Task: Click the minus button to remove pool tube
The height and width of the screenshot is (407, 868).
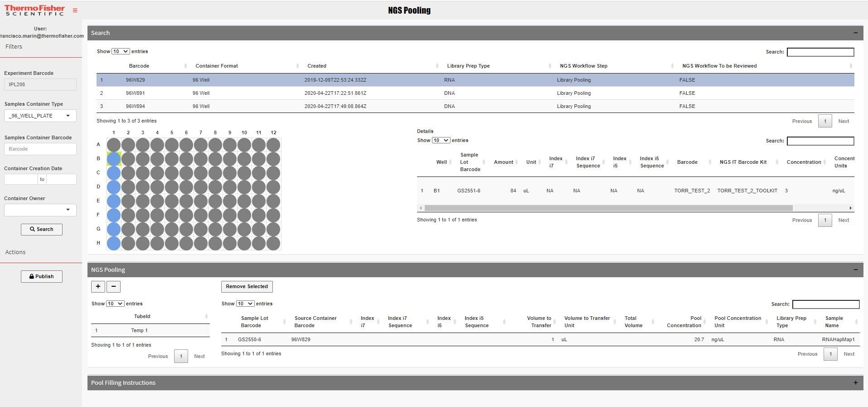Action: tap(113, 286)
